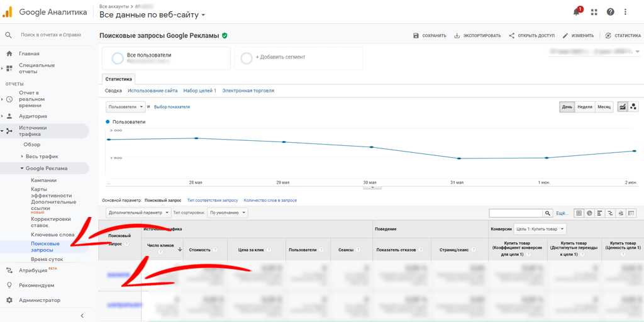
Task: Switch chart to motion chart view icon
Action: [633, 107]
